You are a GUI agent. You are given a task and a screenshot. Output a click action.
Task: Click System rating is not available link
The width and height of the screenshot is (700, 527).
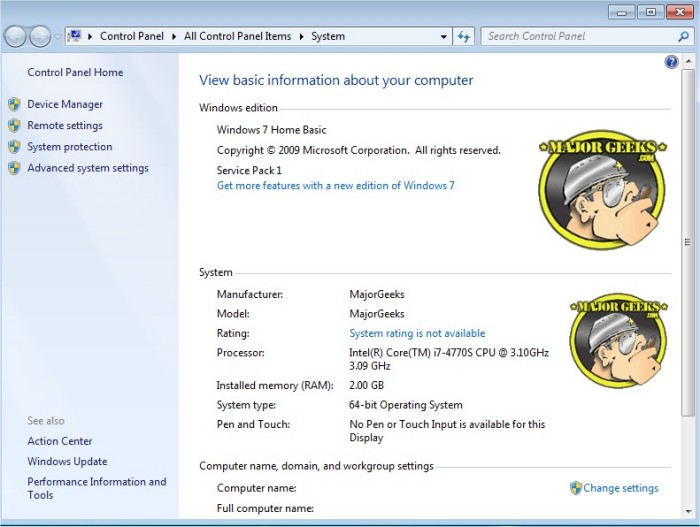click(x=417, y=333)
